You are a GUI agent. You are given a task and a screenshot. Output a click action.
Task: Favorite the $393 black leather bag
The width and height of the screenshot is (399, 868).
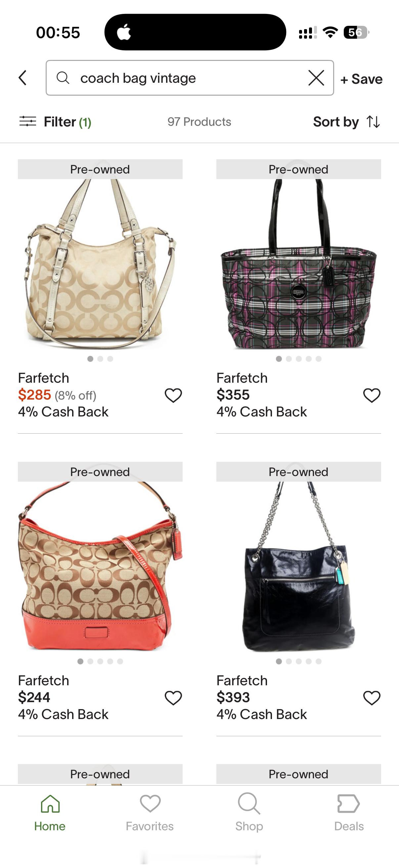pos(372,698)
